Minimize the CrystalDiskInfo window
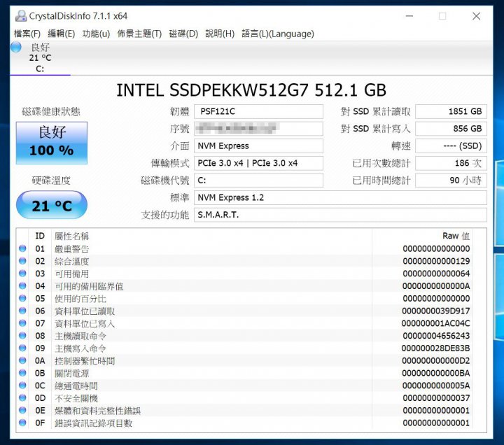Viewport: 504px width, 445px height. [x=409, y=16]
